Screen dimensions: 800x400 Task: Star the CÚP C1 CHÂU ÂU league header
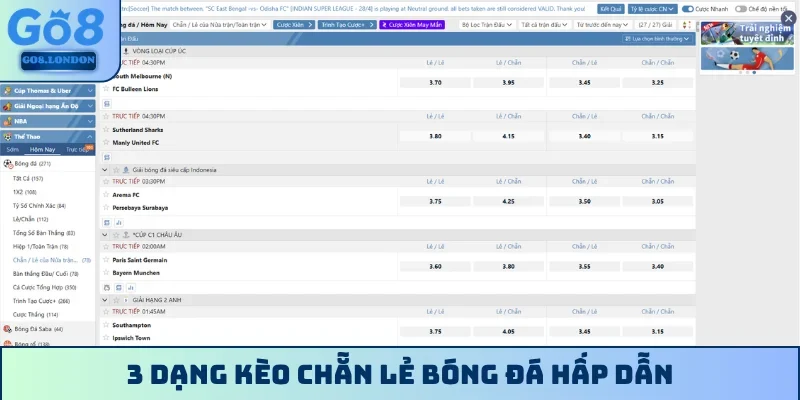coord(116,235)
